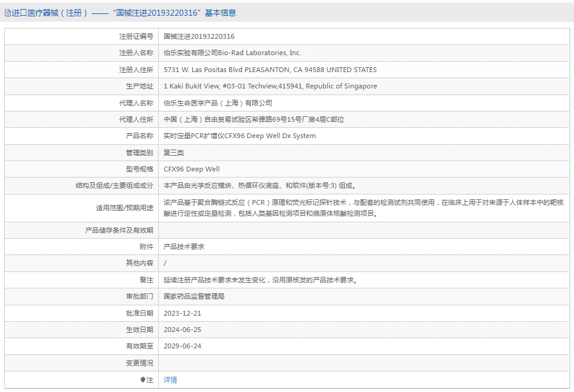Click the PLEASANTON, CA registrant address value
574x392 pixels.
tap(270, 70)
